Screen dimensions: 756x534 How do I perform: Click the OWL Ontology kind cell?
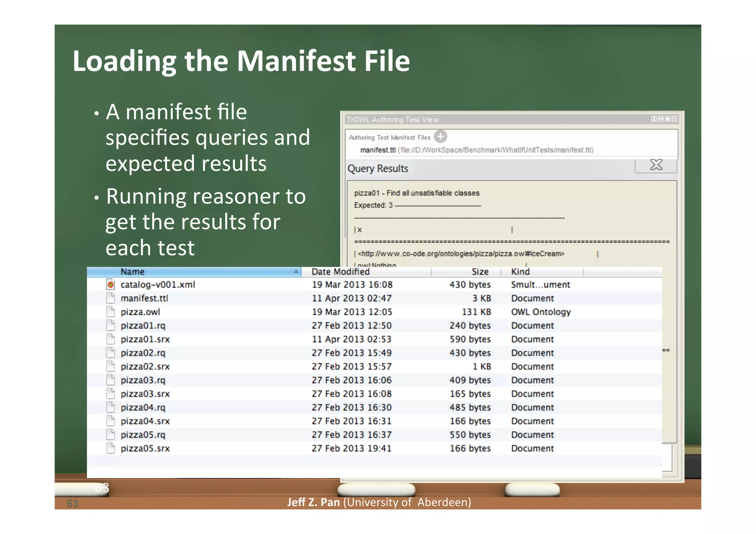click(541, 312)
